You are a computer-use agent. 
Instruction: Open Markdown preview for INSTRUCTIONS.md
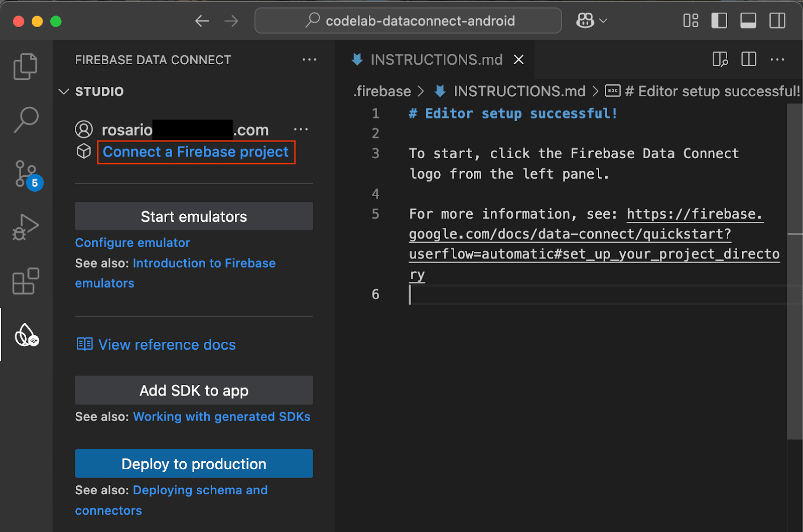(720, 59)
